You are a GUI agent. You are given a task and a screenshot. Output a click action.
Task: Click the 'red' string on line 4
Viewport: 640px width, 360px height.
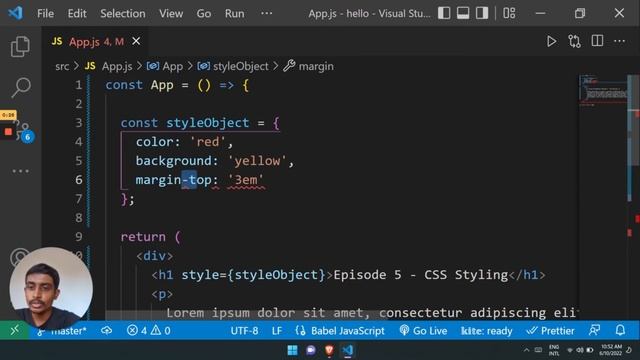208,142
